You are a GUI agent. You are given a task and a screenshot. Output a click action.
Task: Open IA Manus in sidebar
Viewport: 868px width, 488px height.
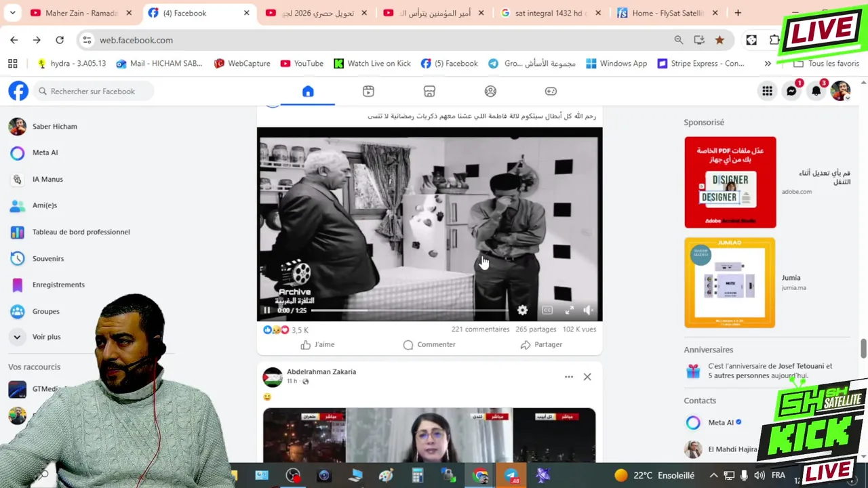pos(47,179)
